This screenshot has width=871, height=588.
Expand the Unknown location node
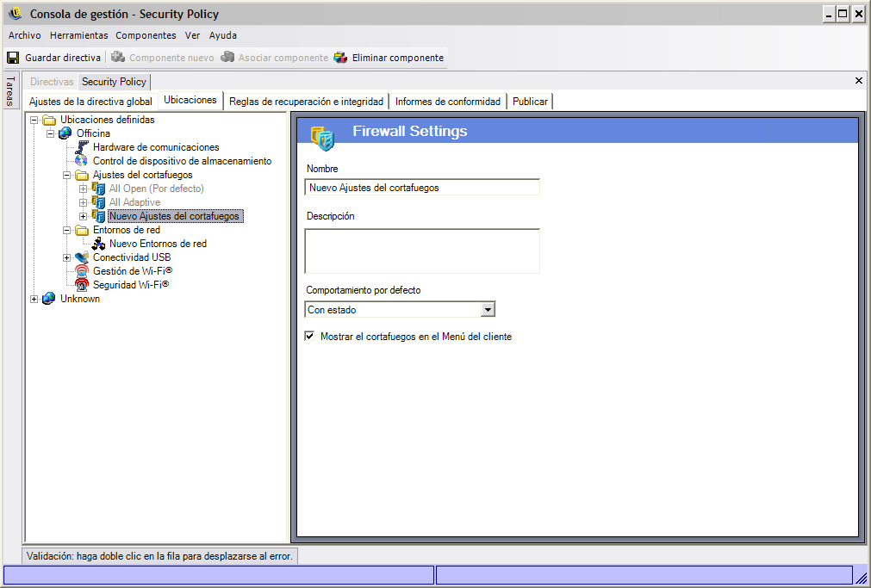34,299
